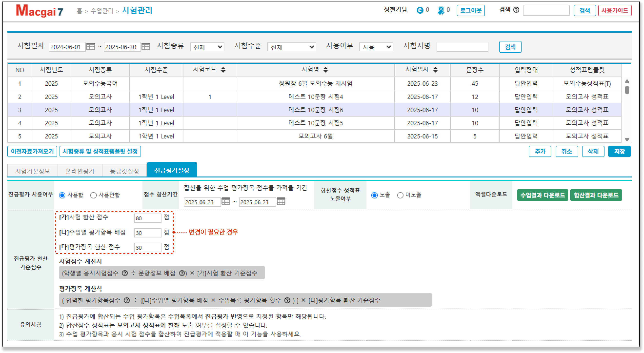Select the 미노출 radio option

[x=400, y=195]
